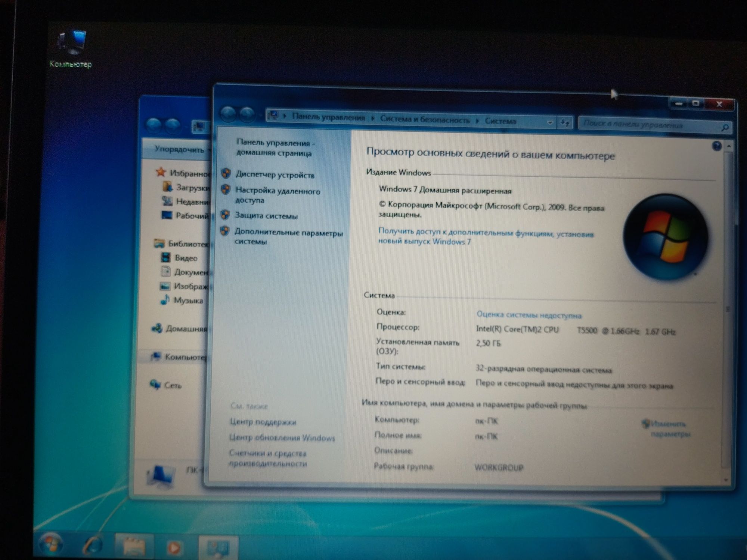Click Изменить параметры link
Screen dimensions: 747x560
(x=670, y=429)
